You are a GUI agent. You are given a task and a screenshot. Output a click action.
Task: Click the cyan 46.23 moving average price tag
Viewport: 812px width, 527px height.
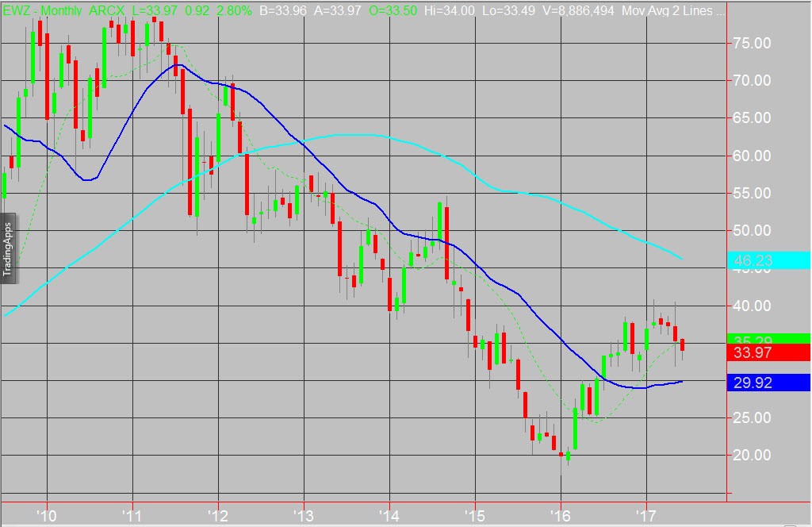(x=768, y=260)
